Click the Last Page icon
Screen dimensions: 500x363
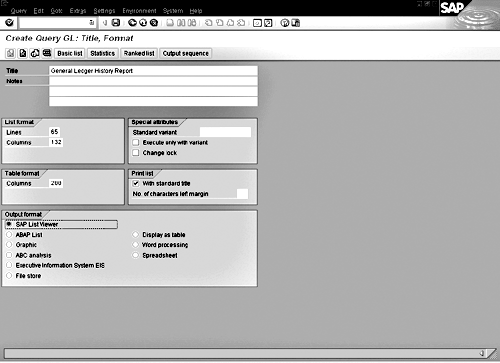pos(241,23)
